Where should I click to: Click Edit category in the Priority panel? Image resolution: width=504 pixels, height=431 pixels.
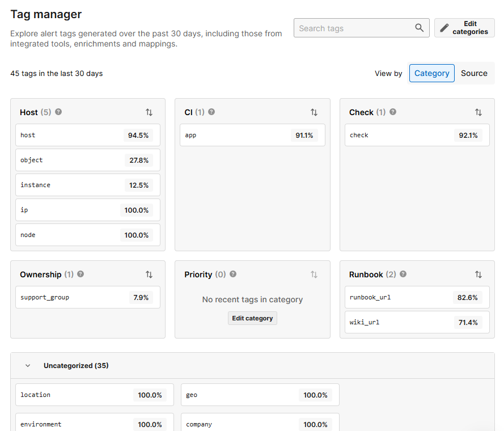pos(252,318)
